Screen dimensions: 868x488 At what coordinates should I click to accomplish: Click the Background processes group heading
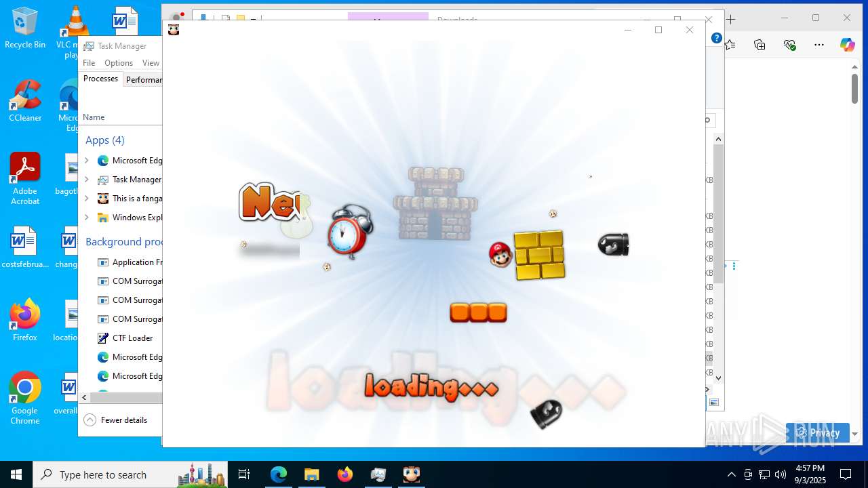pos(123,242)
